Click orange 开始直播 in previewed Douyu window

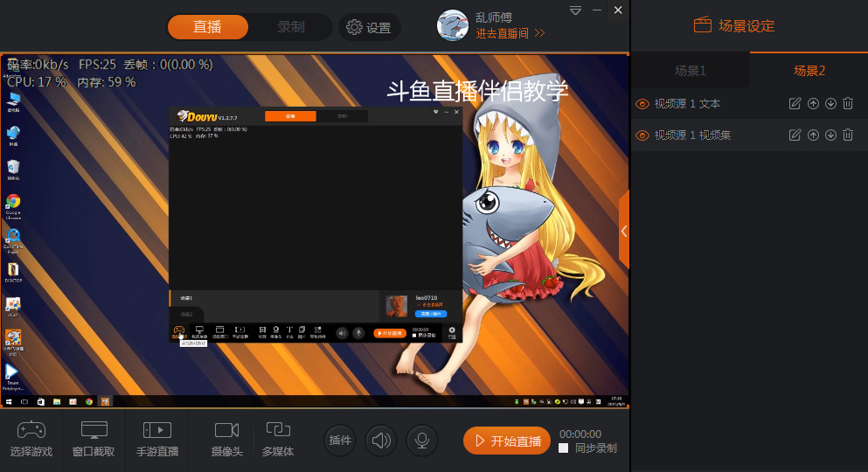(x=390, y=333)
